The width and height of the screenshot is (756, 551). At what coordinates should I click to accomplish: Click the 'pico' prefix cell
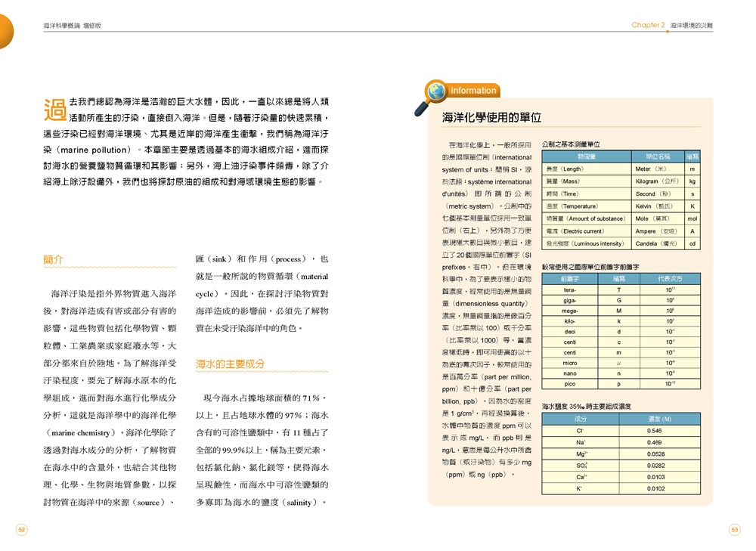(570, 384)
